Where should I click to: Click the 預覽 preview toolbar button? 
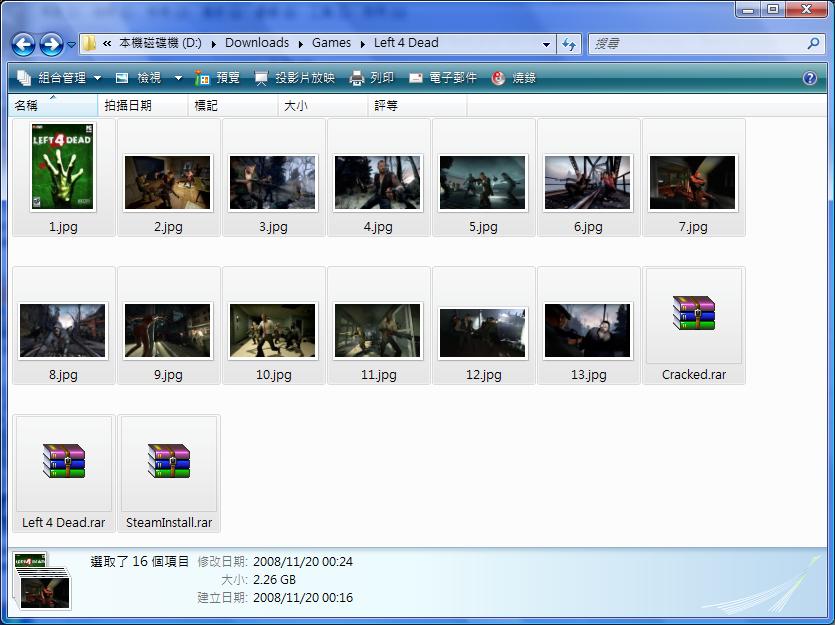tap(218, 78)
